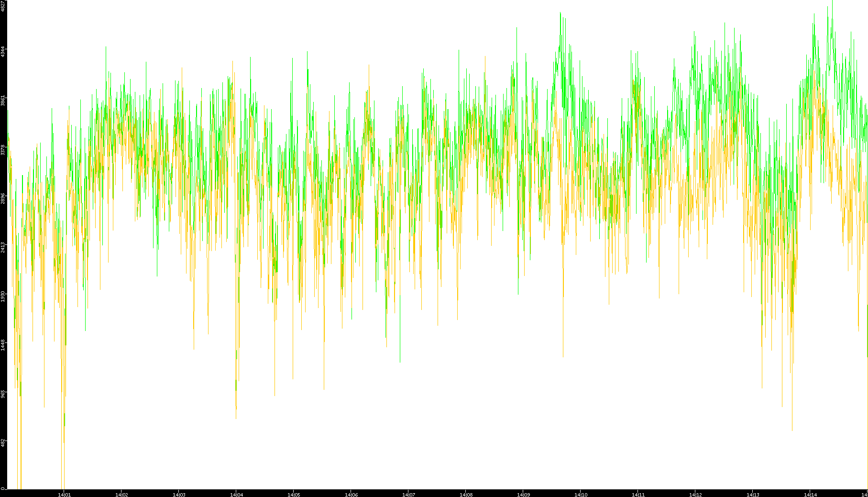This screenshot has height=497, width=868.
Task: Click the 14:06 timestamp on the bottom axis
Action: pyautogui.click(x=351, y=494)
